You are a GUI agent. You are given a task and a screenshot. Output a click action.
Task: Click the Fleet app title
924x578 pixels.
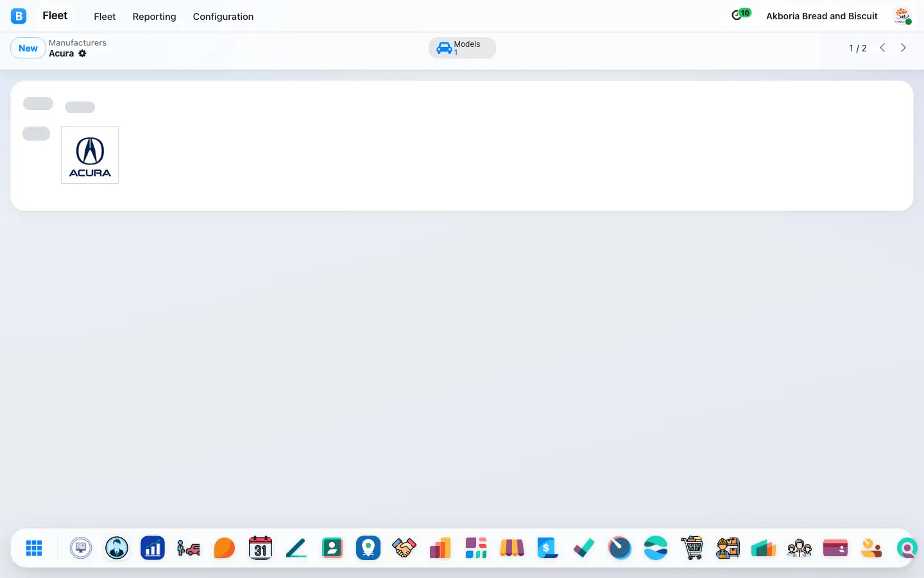55,16
